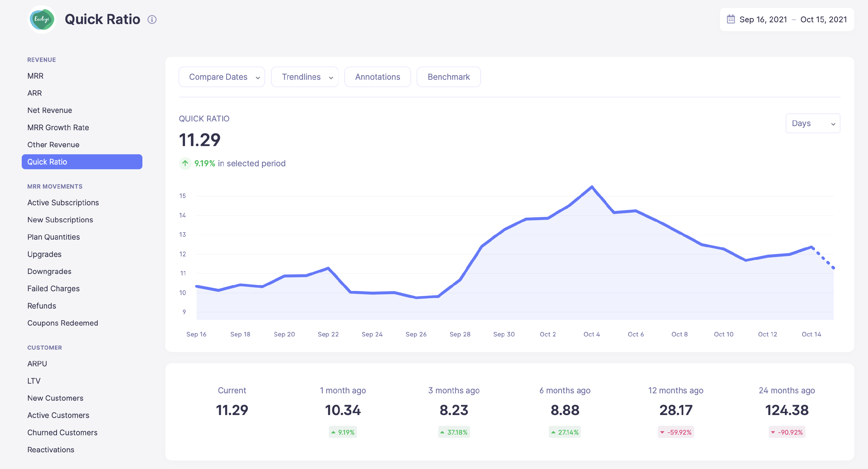Show the Benchmark overlay
Image resolution: width=868 pixels, height=469 pixels.
[448, 77]
